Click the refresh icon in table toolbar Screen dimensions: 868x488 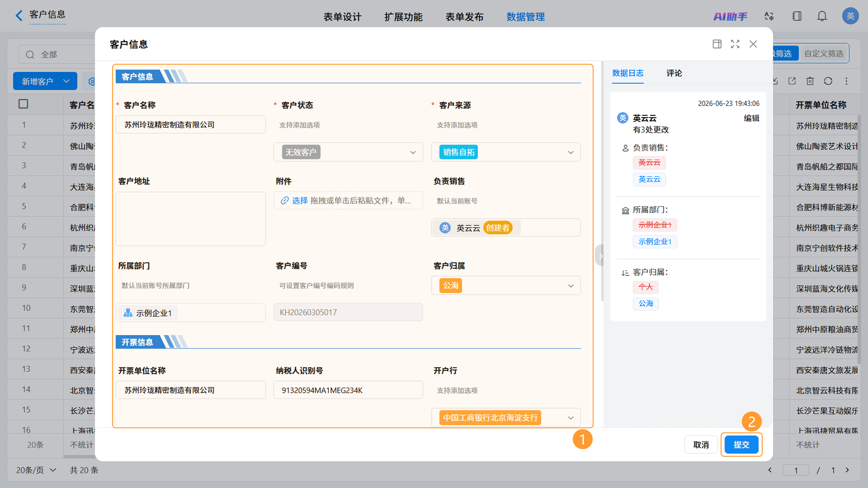(x=828, y=81)
